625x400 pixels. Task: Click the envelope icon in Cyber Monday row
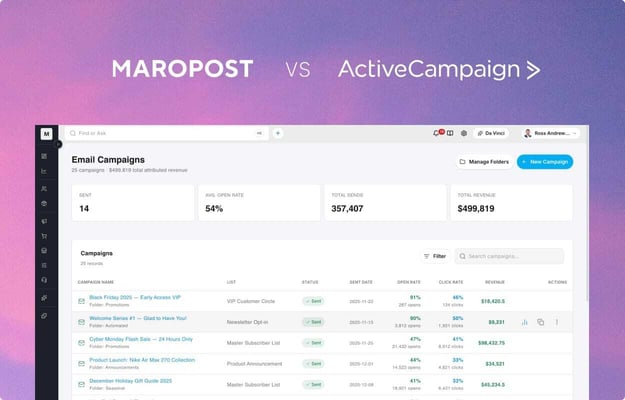[x=81, y=343]
